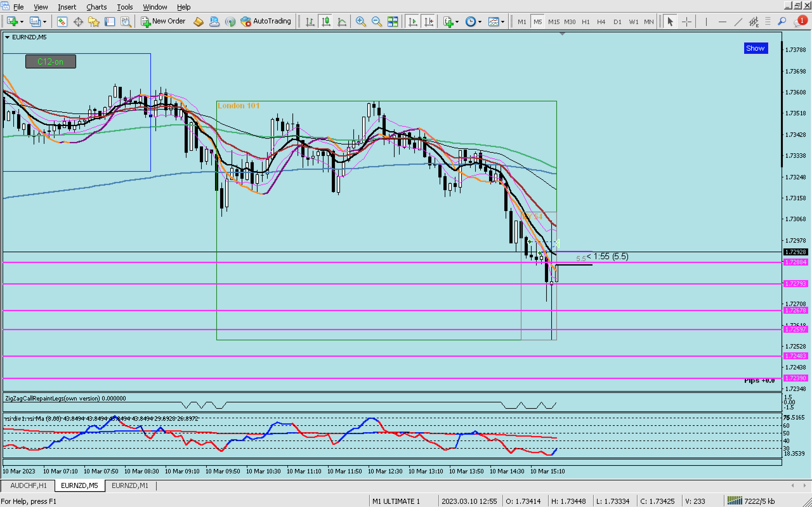Draw a trendline with the Trendline tool
Viewport: 812px width, 507px height.
coord(738,22)
